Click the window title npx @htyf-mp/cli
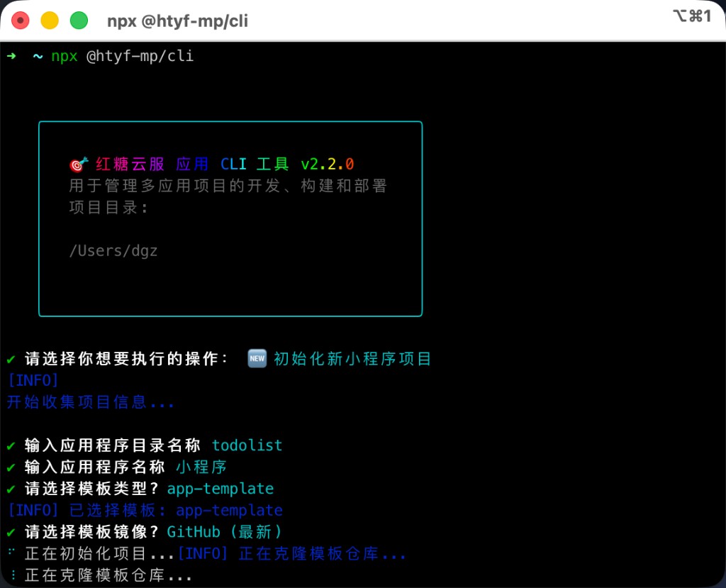726x588 pixels. (x=177, y=21)
